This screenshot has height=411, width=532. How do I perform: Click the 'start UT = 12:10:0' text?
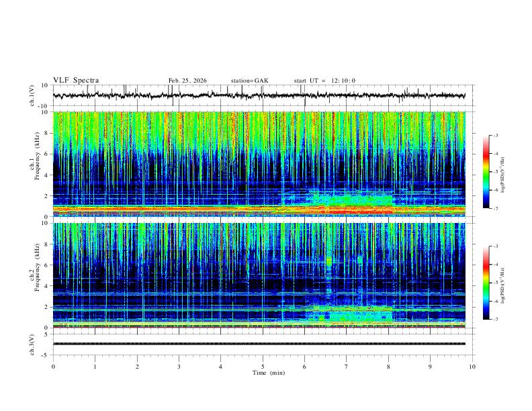click(324, 81)
